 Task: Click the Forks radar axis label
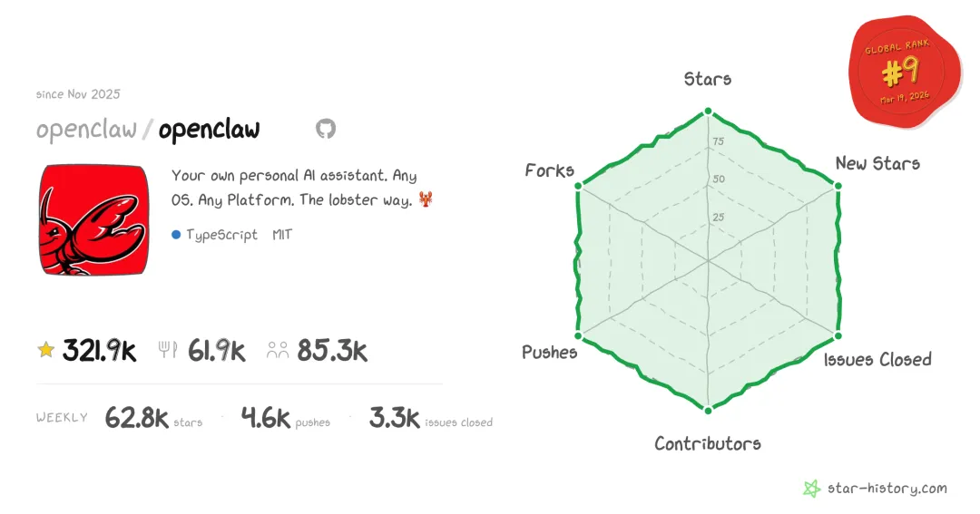[x=549, y=170]
